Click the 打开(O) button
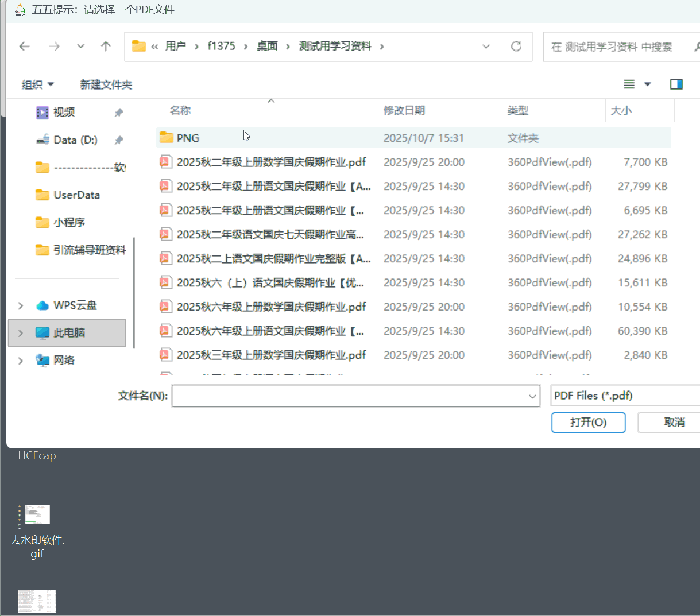This screenshot has width=700, height=616. (x=588, y=422)
